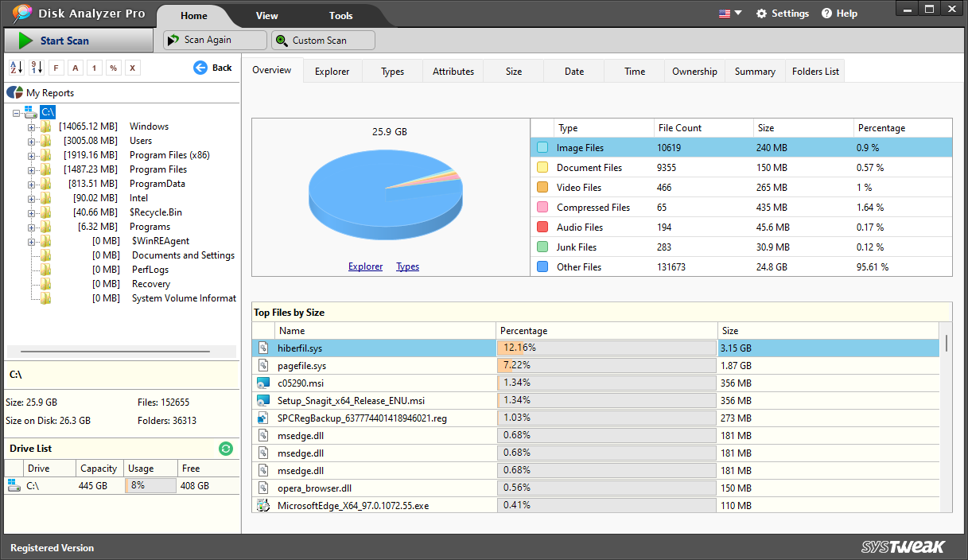Open the Ownership tab
Image resolution: width=968 pixels, height=560 pixels.
click(x=694, y=72)
